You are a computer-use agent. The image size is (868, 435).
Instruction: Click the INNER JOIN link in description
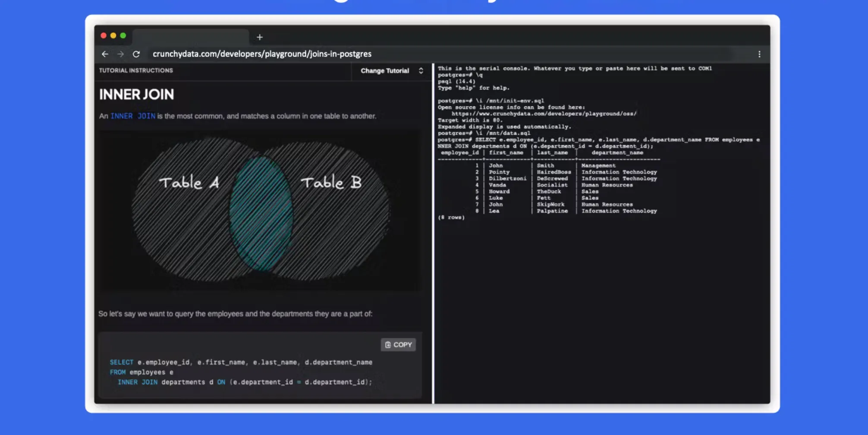pos(133,116)
